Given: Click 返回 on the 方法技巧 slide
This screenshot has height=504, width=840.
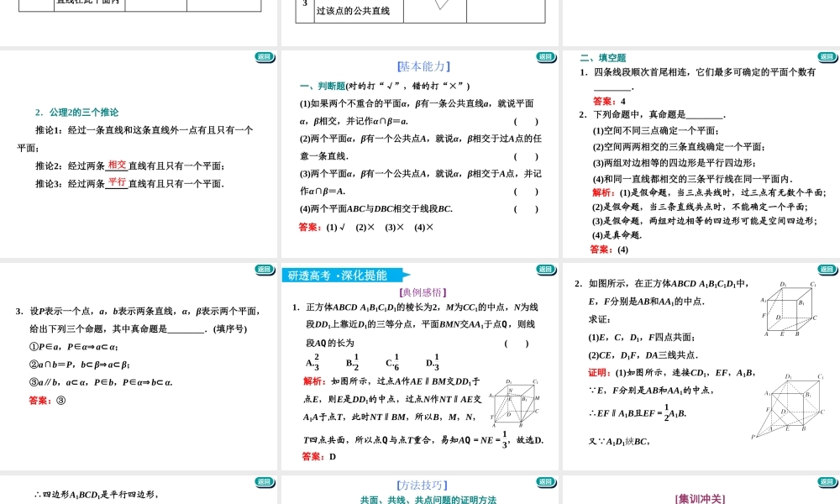Looking at the screenshot, I should (547, 481).
